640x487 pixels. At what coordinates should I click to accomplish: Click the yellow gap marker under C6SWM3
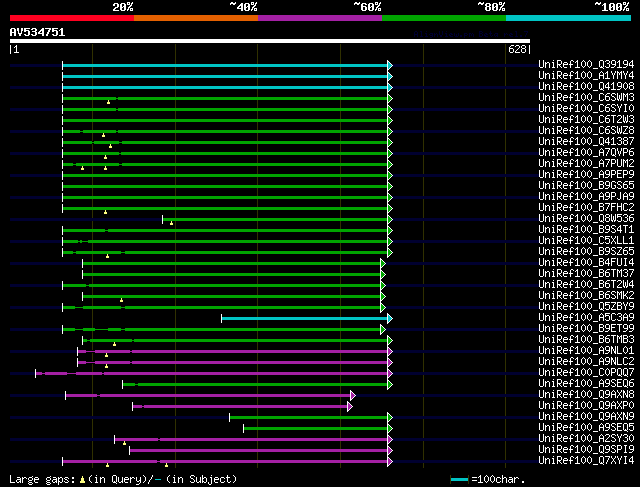(108, 102)
